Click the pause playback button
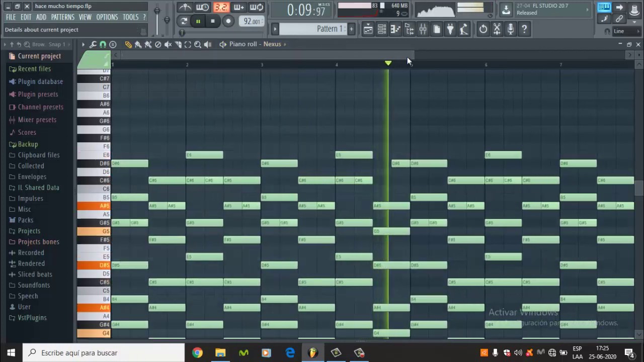This screenshot has height=362, width=644. pos(198,21)
